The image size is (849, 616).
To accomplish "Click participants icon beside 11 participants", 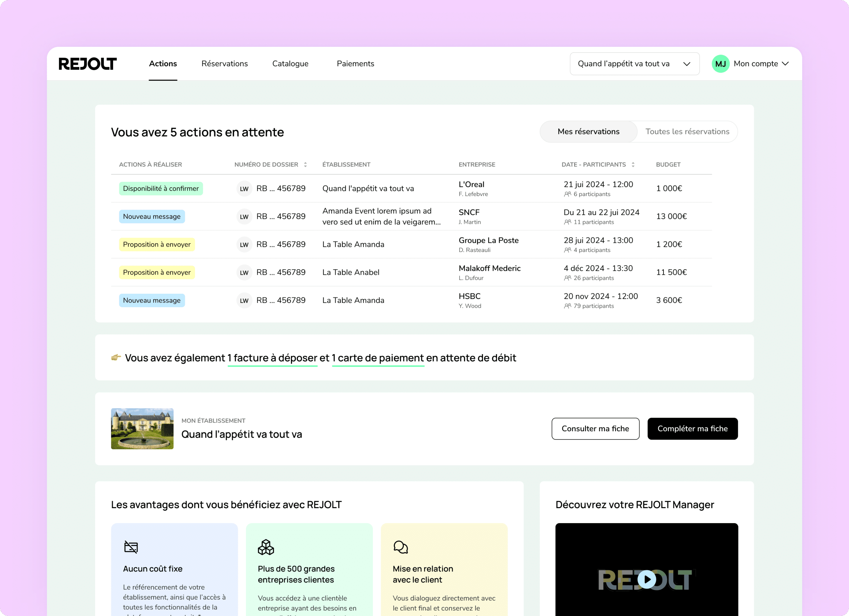I will click(568, 222).
